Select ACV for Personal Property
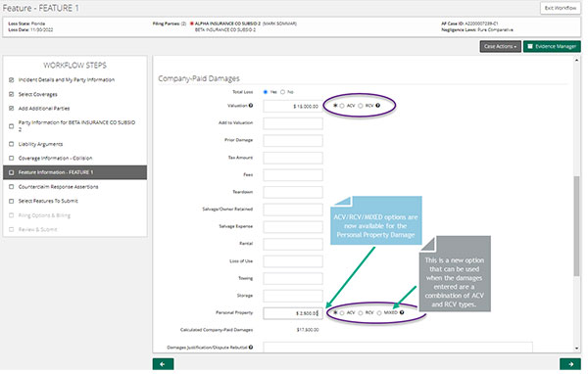 tap(342, 313)
